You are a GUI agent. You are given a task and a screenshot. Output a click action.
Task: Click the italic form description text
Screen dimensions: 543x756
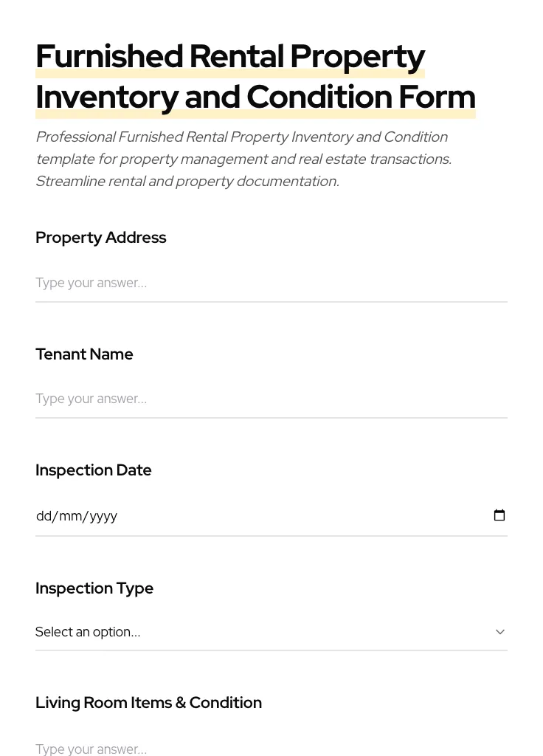click(242, 159)
